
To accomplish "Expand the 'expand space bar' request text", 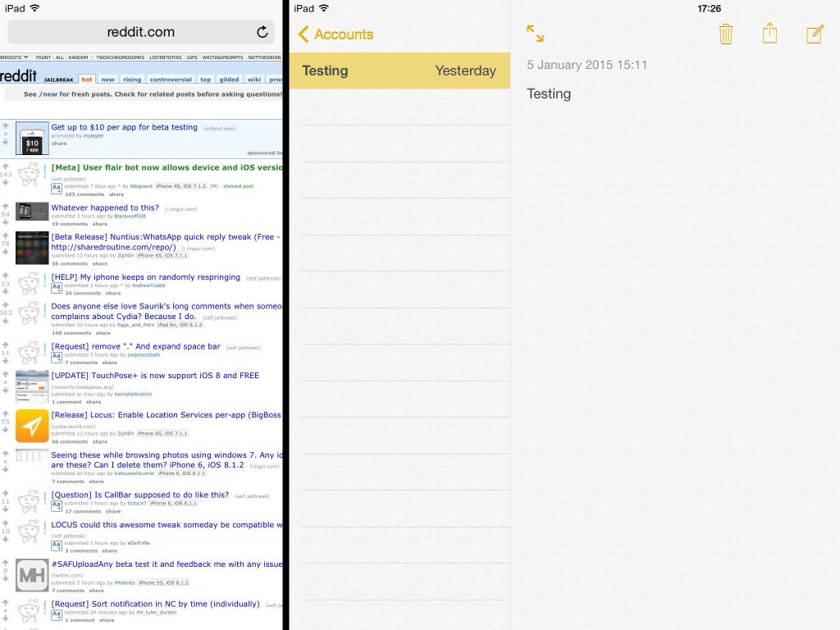I will click(57, 356).
